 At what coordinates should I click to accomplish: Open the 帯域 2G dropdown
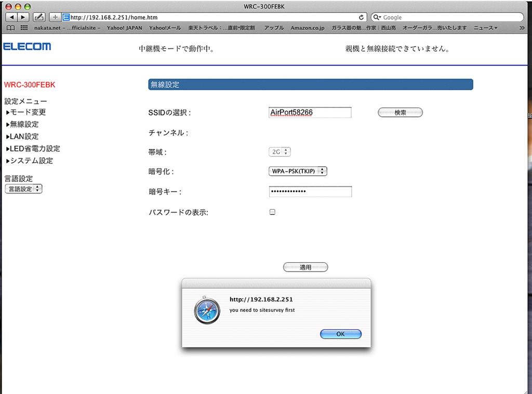(280, 152)
